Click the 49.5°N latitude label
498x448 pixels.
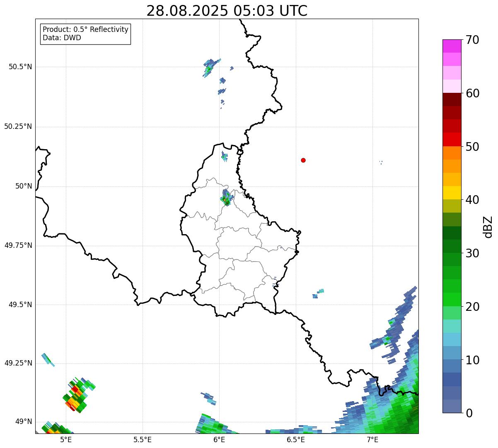coord(20,305)
